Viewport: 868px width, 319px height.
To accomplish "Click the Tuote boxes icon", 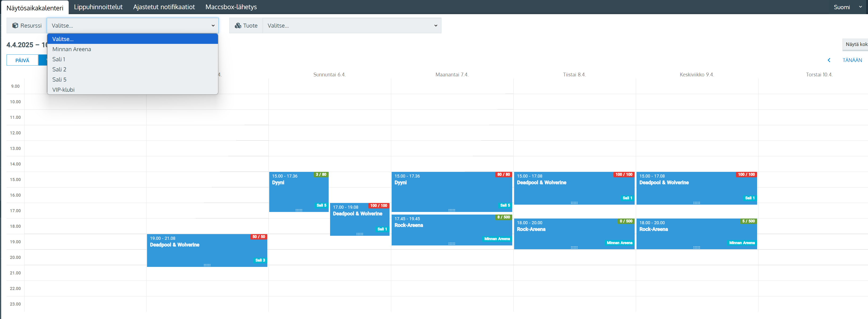I will point(238,26).
